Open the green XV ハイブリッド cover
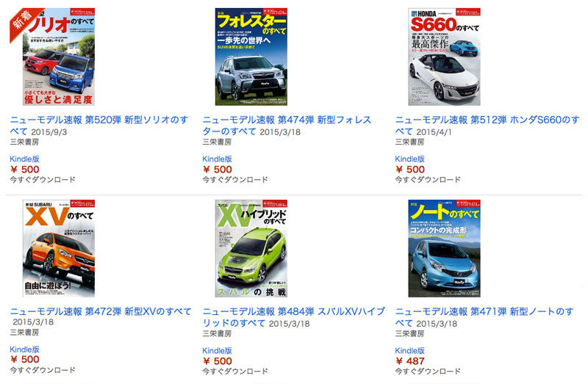 (251, 248)
